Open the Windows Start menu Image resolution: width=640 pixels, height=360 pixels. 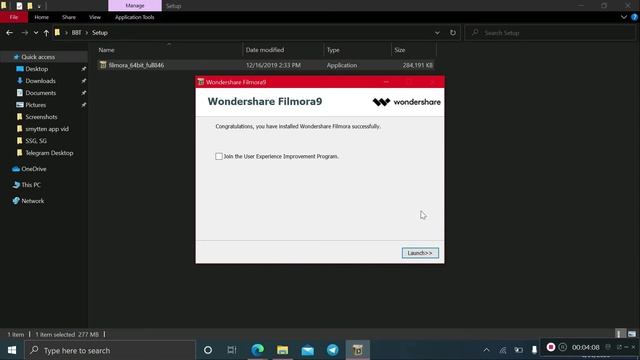pyautogui.click(x=12, y=350)
